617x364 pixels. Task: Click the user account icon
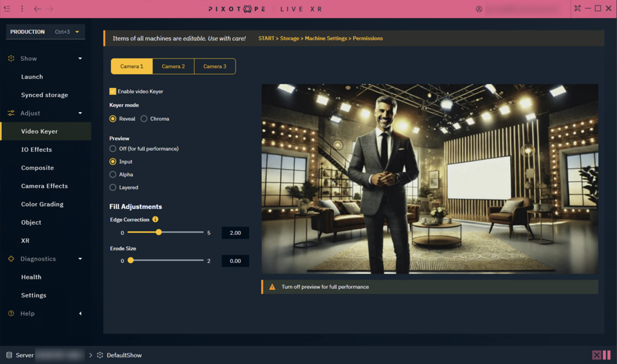coord(479,9)
